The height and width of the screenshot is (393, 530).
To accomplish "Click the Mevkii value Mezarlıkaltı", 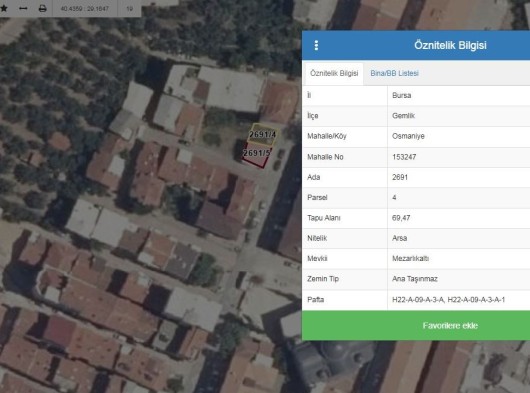I will [x=410, y=259].
